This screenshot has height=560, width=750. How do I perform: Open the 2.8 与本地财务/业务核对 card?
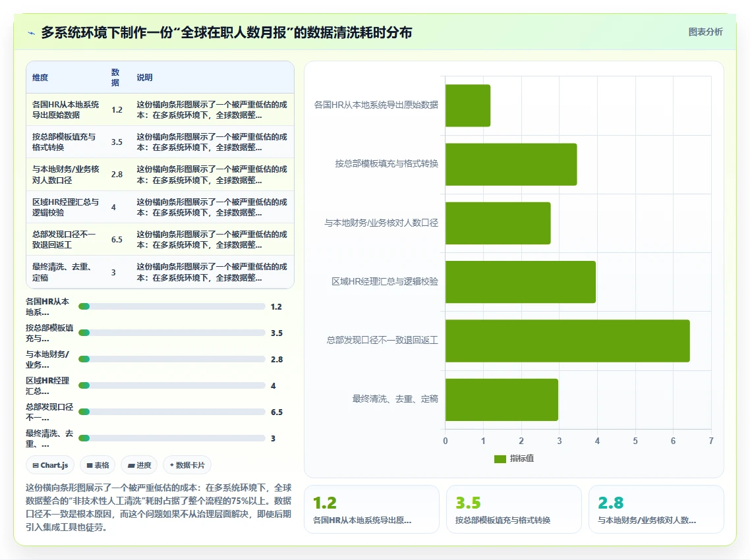[656, 509]
